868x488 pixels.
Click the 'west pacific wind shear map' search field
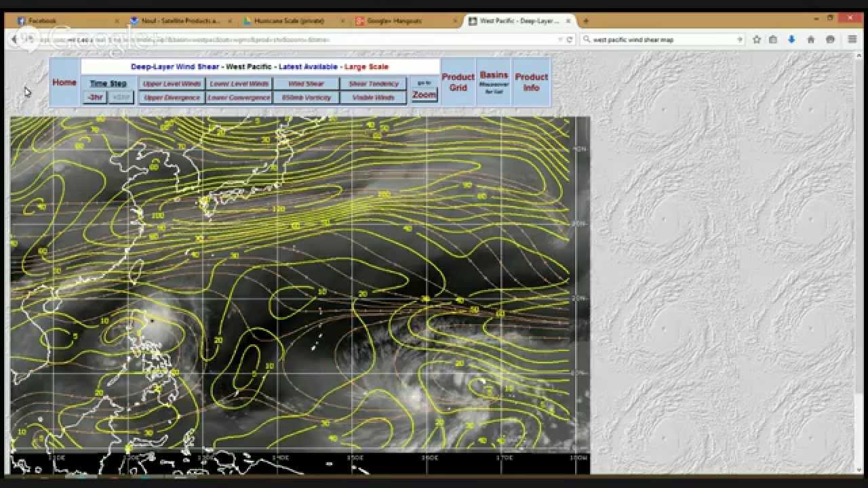pos(663,40)
